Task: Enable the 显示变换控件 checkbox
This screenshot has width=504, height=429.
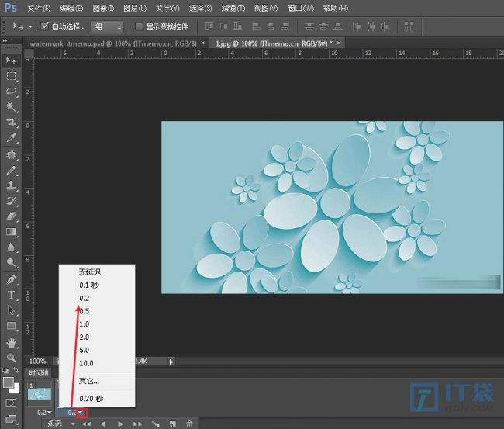Action: [139, 26]
